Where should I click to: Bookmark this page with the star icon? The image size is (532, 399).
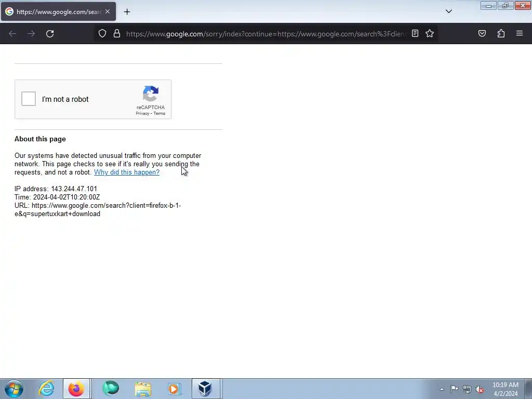click(430, 33)
